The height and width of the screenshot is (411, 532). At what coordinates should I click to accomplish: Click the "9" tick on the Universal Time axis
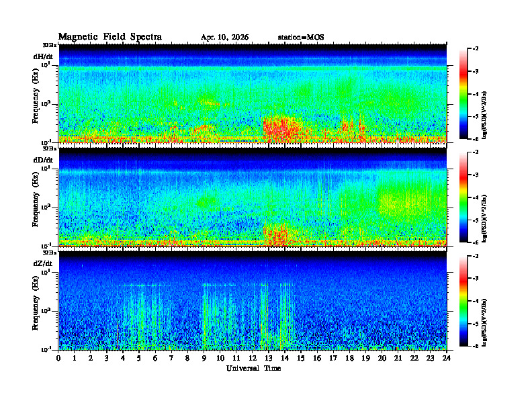[204, 359]
